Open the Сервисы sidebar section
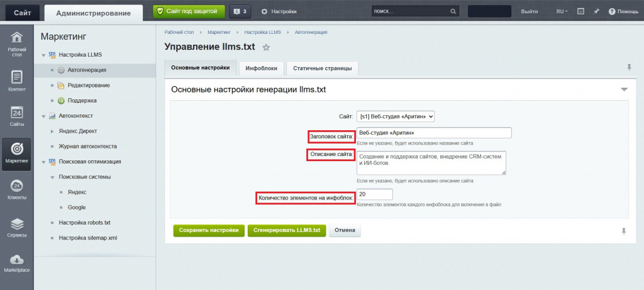644x290 pixels. 16,228
